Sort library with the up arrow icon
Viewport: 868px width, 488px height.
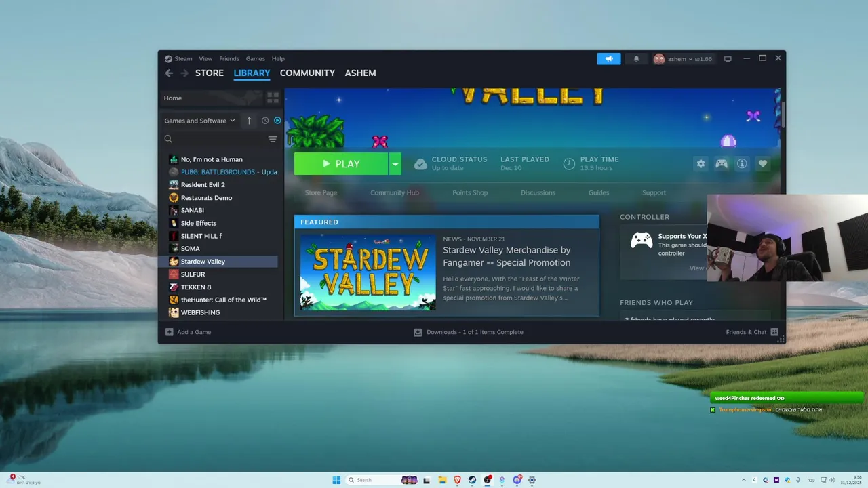tap(249, 121)
